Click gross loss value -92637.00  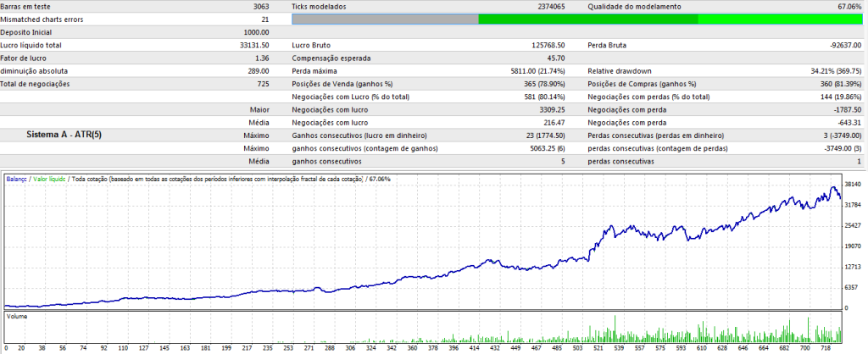[x=846, y=46]
